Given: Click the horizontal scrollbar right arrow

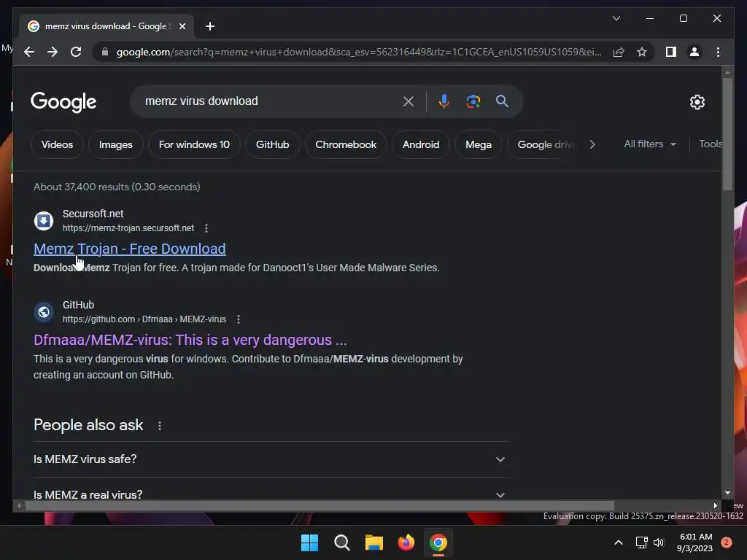Looking at the screenshot, I should 716,505.
